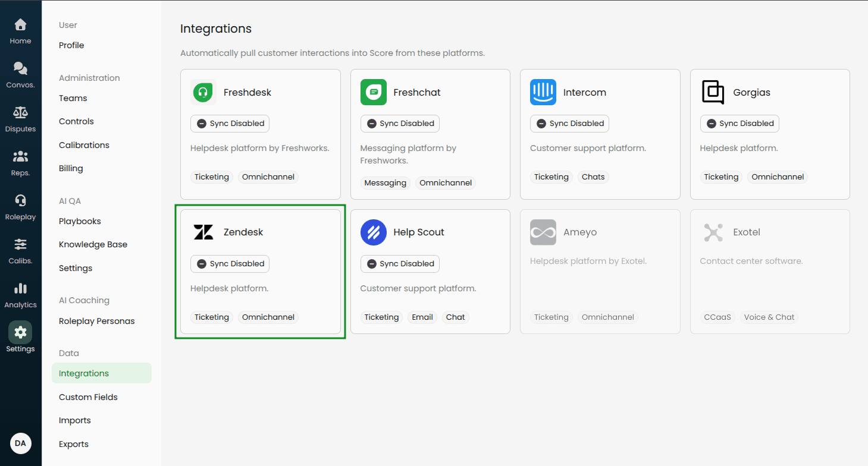Click Intercom Sync Disabled badge
Screen dimensions: 868x466
(570, 124)
